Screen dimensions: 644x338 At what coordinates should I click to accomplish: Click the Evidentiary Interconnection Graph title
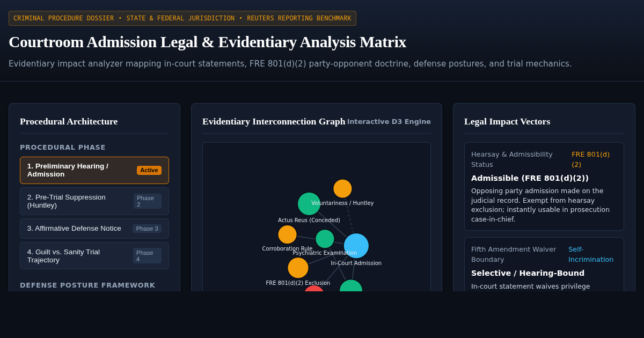(x=274, y=121)
